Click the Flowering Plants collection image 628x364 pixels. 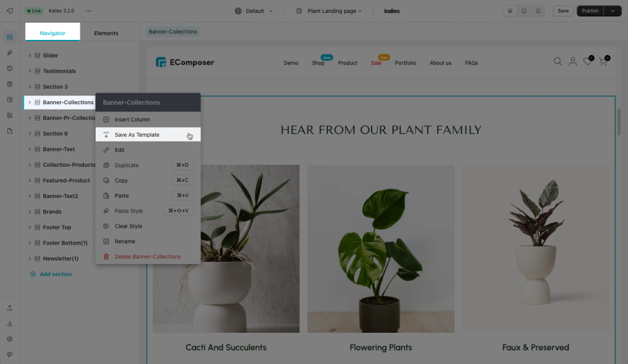[x=380, y=248]
